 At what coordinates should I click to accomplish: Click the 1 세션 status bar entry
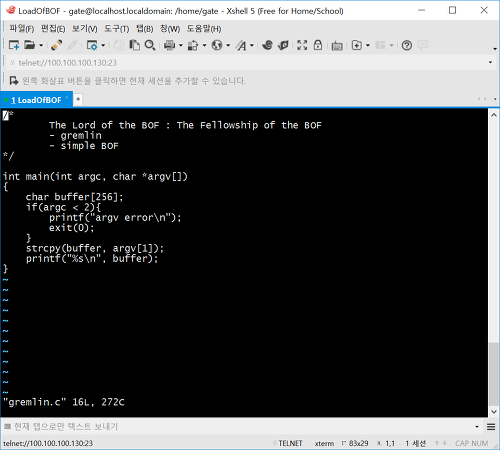416,443
